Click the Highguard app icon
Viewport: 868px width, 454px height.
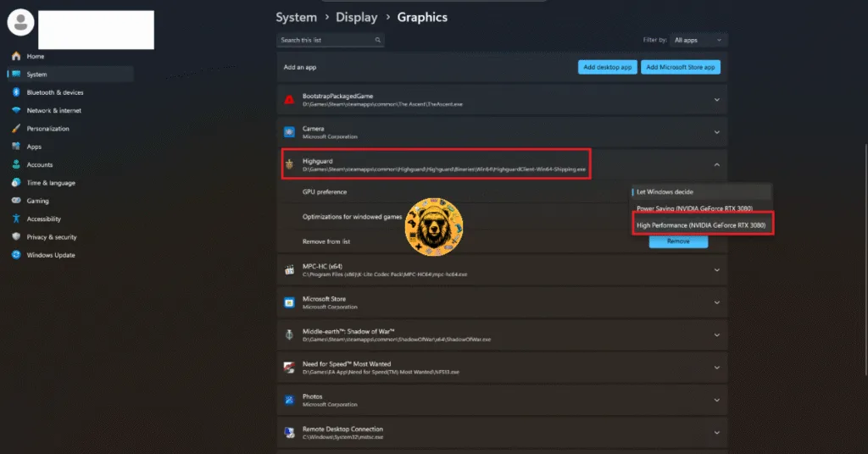289,164
